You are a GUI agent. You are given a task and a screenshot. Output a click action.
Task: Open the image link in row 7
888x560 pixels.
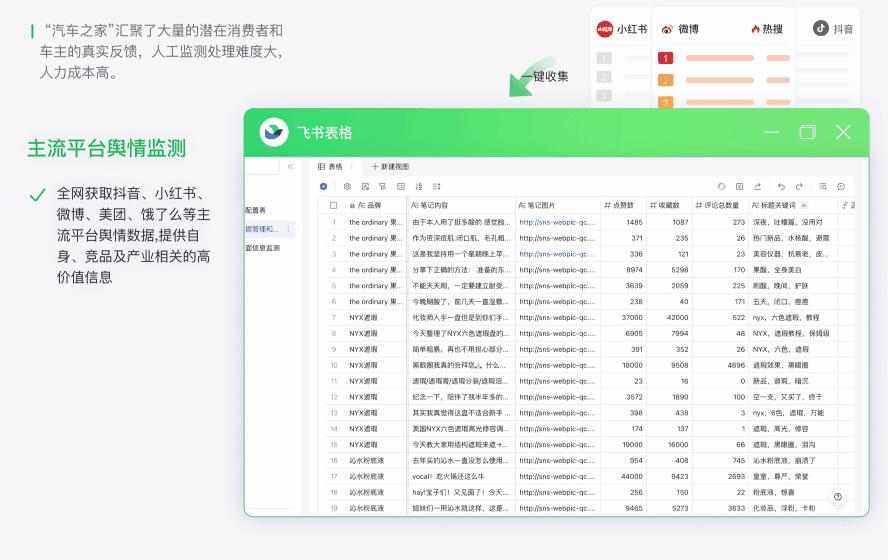[557, 318]
